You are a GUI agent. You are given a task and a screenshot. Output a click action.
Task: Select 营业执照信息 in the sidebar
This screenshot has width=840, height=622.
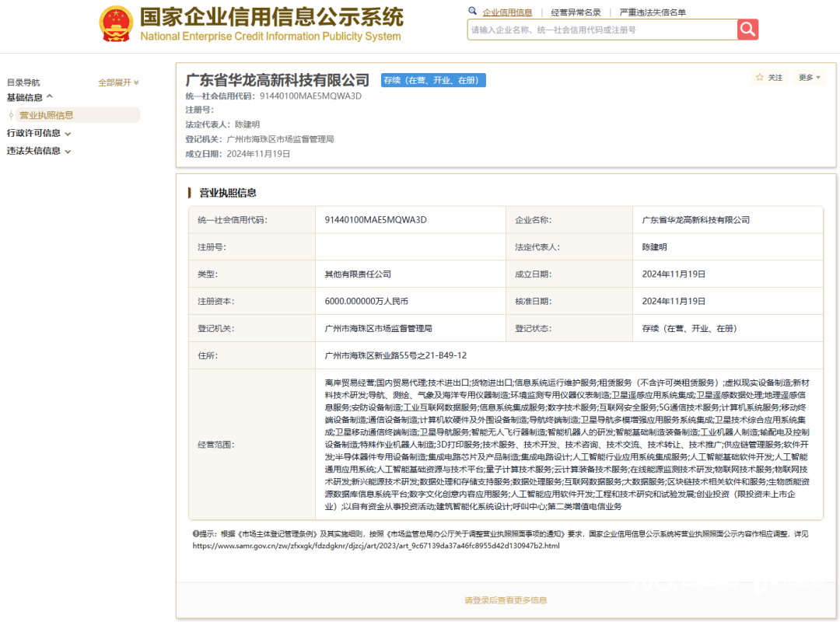(x=77, y=115)
